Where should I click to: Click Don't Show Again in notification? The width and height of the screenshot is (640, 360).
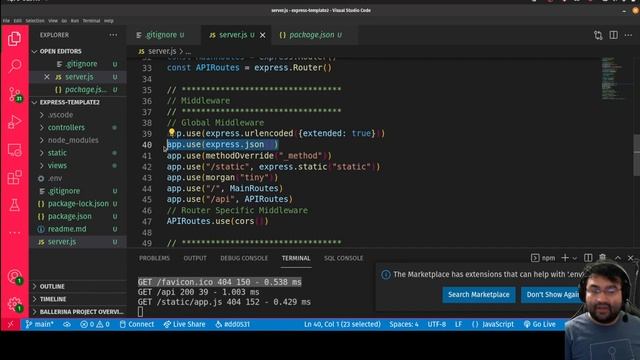[553, 294]
